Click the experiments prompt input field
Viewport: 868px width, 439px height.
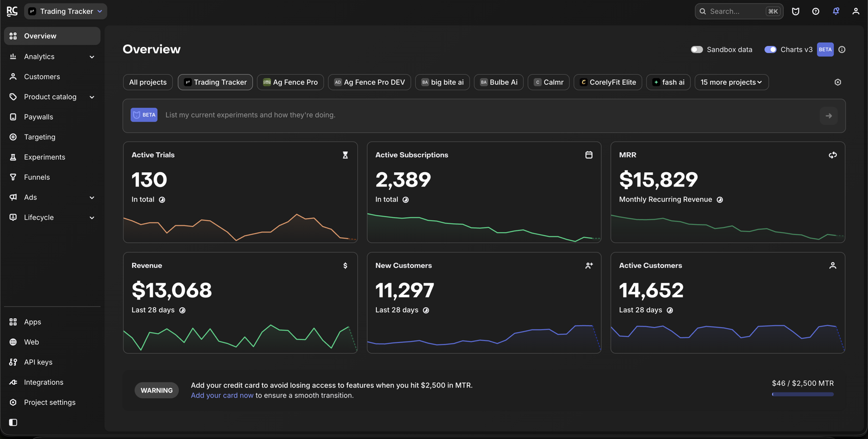(484, 115)
